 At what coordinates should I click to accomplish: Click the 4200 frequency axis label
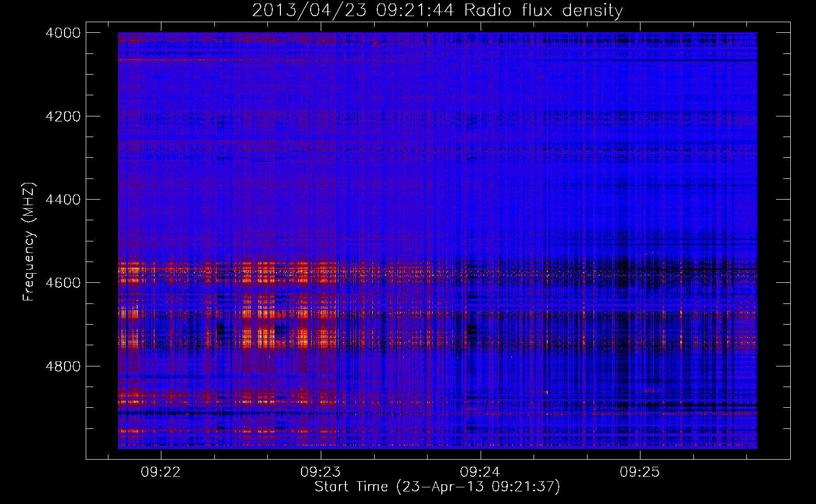click(63, 116)
